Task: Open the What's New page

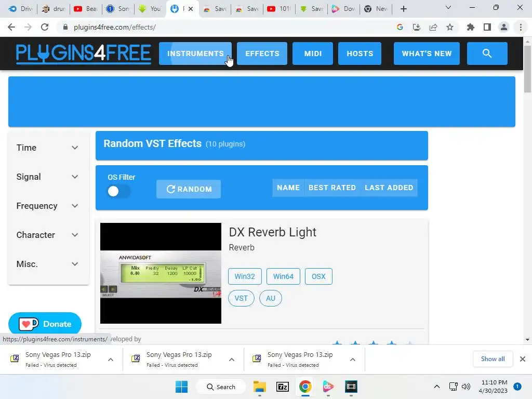Action: point(427,54)
